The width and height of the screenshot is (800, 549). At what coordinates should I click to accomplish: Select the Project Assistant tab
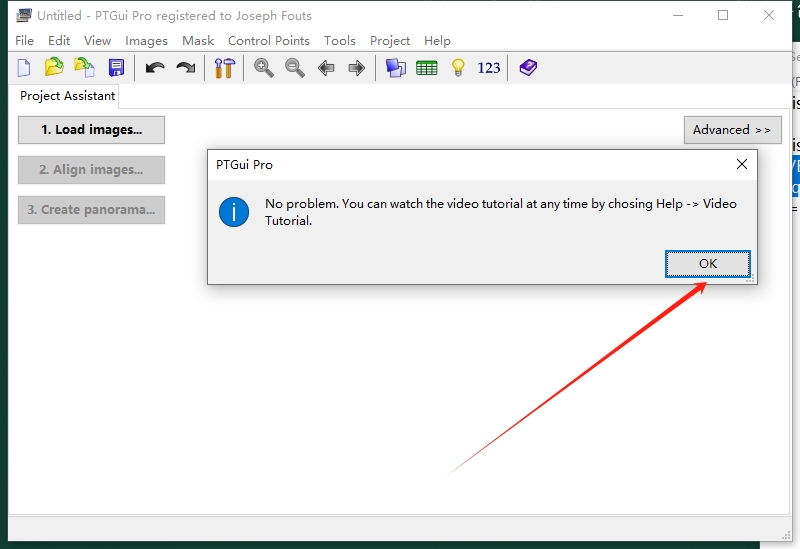(x=67, y=96)
